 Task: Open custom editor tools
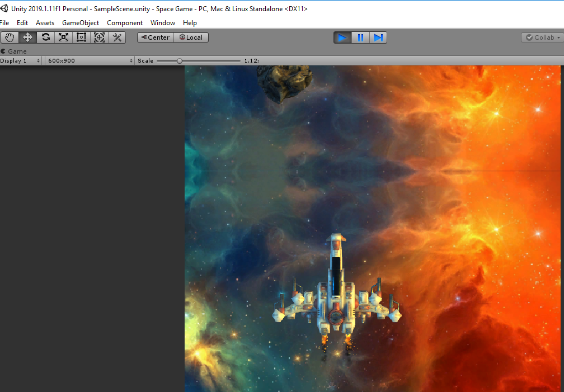coord(117,37)
